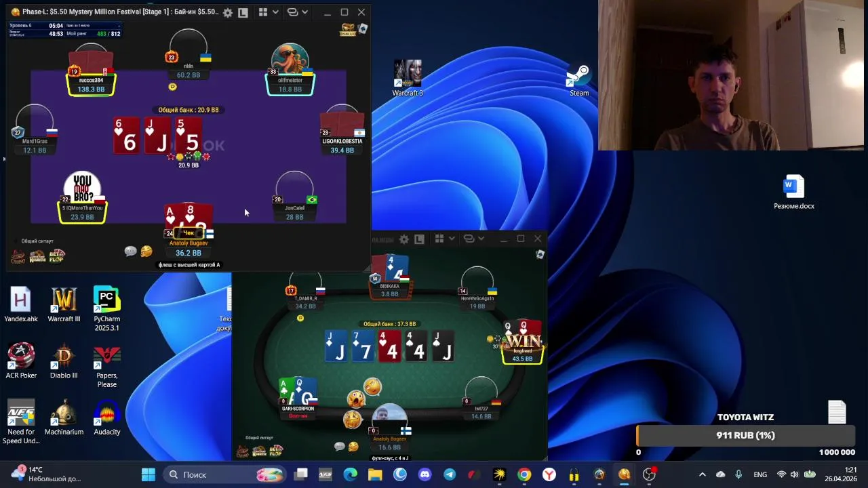Open chat bubble in bottom poker table
Image resolution: width=868 pixels, height=488 pixels.
tap(340, 446)
